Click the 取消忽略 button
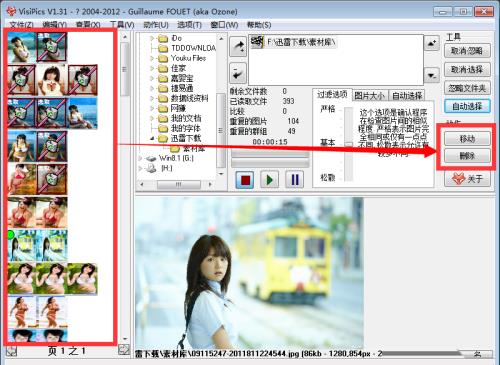 [467, 51]
